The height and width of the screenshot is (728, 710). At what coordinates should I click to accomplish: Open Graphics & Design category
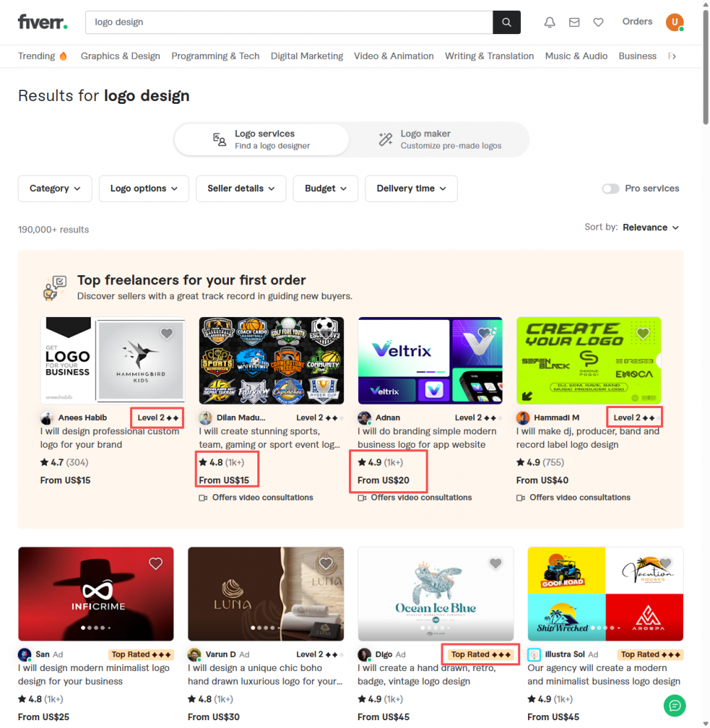pos(120,56)
